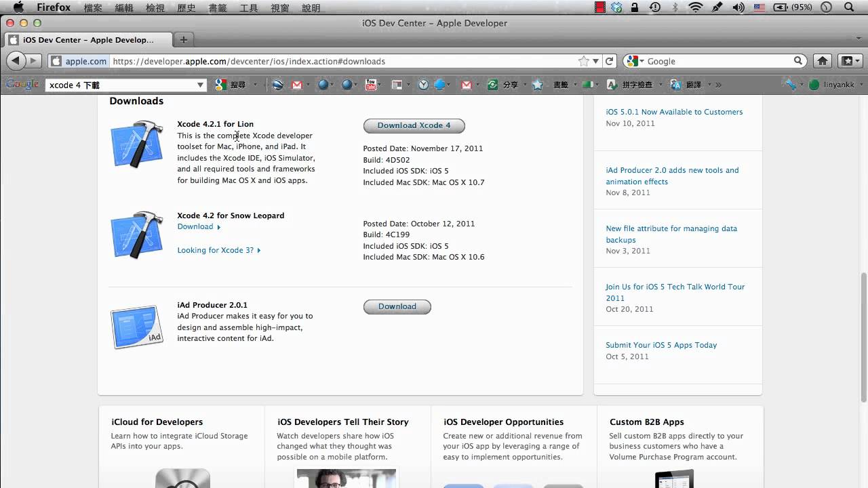Click the Xcode 4.2.1 for Lion title

[x=216, y=124]
